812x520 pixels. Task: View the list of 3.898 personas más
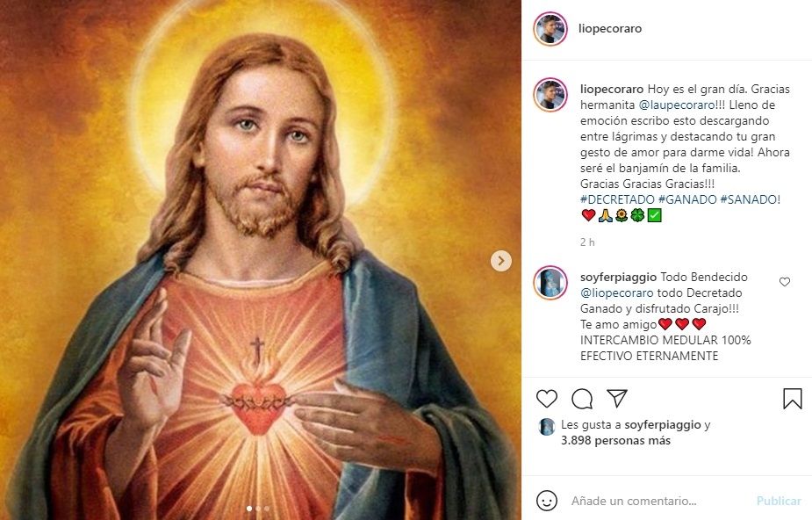coord(615,441)
